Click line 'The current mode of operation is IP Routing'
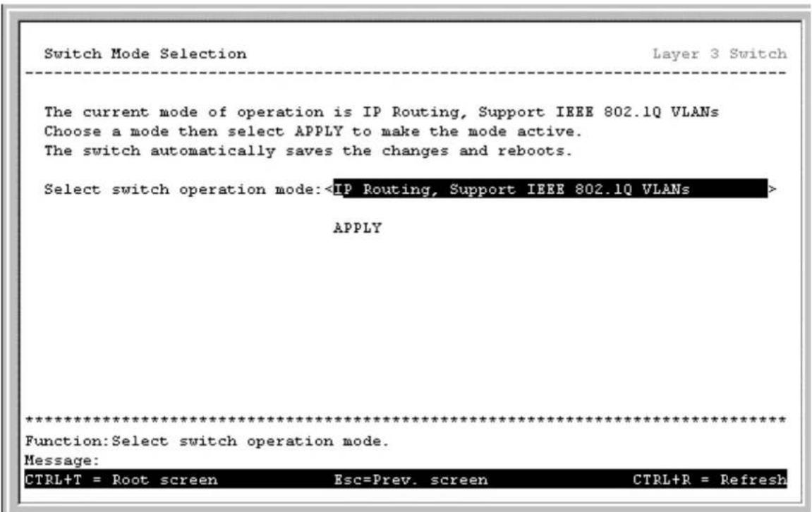Image resolution: width=812 pixels, height=512 pixels. [x=382, y=112]
